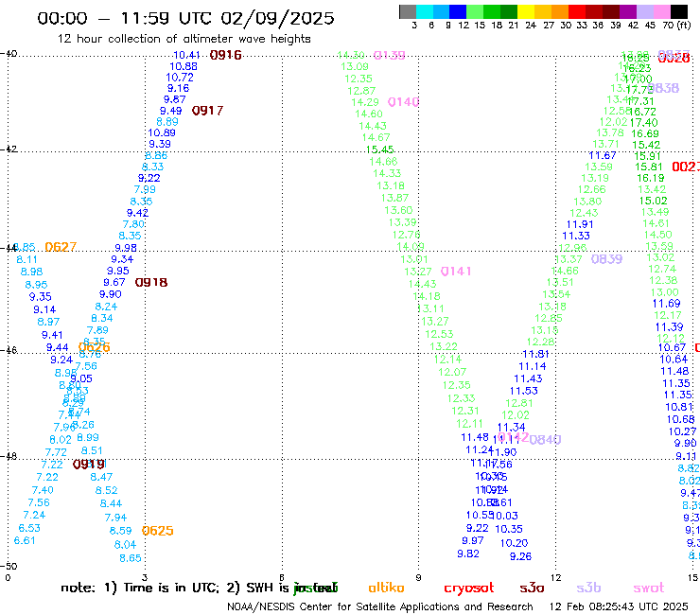700x615 pixels.
Task: Click the lavender 0839 s3b time label
Action: pos(606,259)
